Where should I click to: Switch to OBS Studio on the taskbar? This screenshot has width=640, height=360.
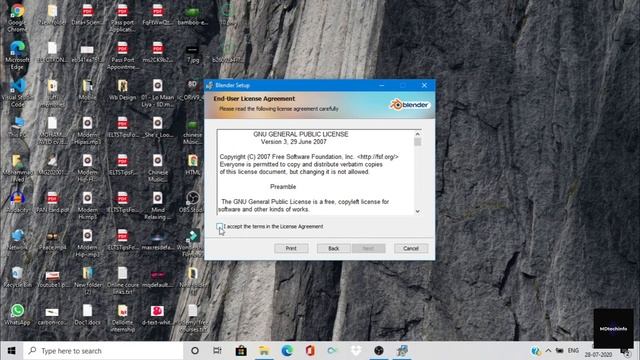point(379,351)
